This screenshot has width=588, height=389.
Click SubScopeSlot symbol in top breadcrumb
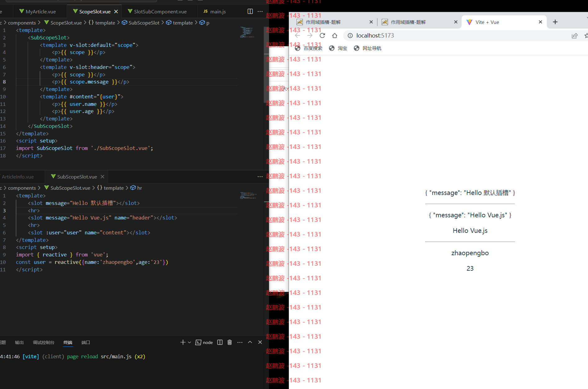coord(141,23)
